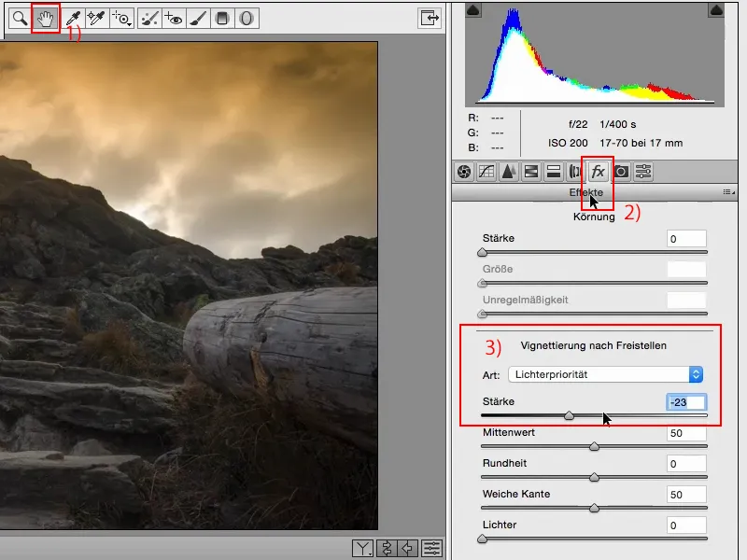Click the vignette Stärke slider handle
The image size is (747, 560).
point(569,415)
